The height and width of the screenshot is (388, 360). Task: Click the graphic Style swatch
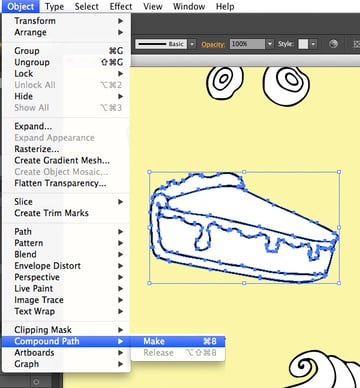pyautogui.click(x=303, y=44)
